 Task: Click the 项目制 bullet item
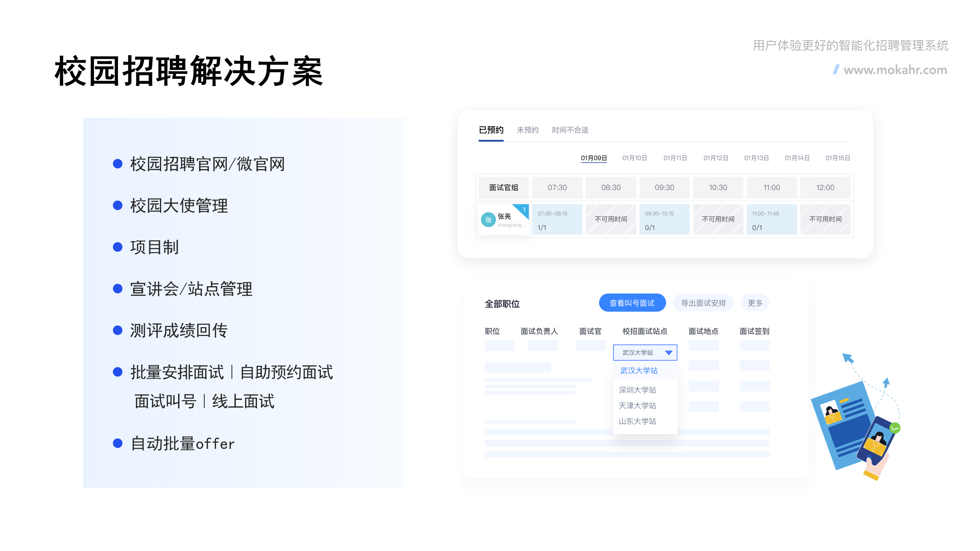pyautogui.click(x=154, y=247)
